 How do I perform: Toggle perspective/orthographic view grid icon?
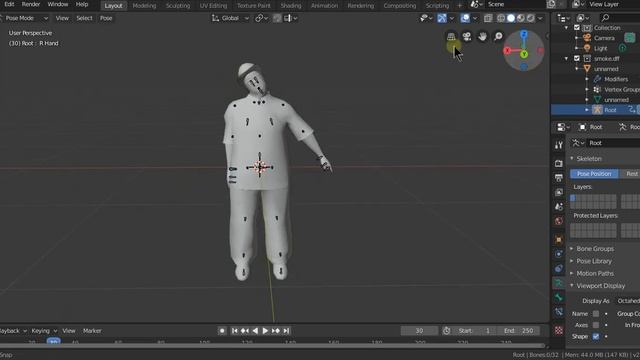point(451,37)
